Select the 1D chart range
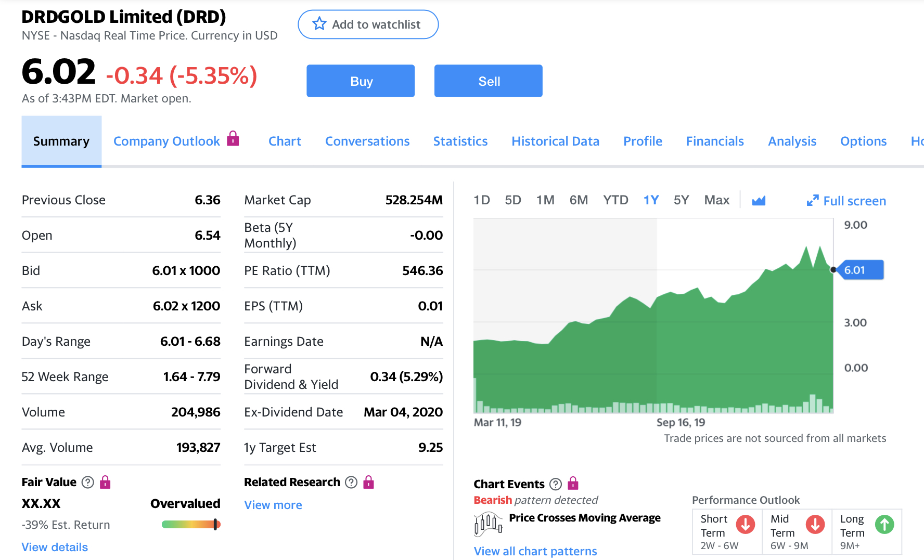The height and width of the screenshot is (560, 924). point(482,200)
